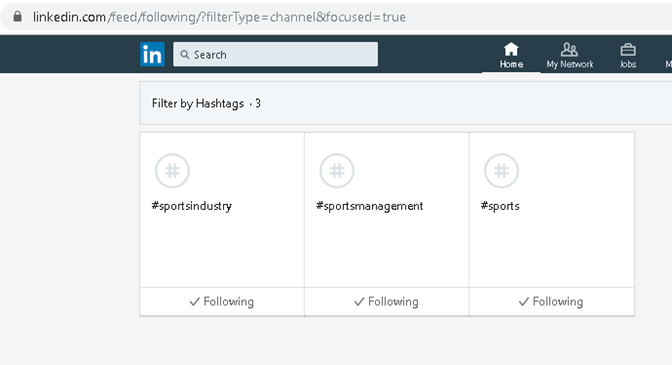Unfollow #sportsmanagement via Following toggle

(387, 302)
